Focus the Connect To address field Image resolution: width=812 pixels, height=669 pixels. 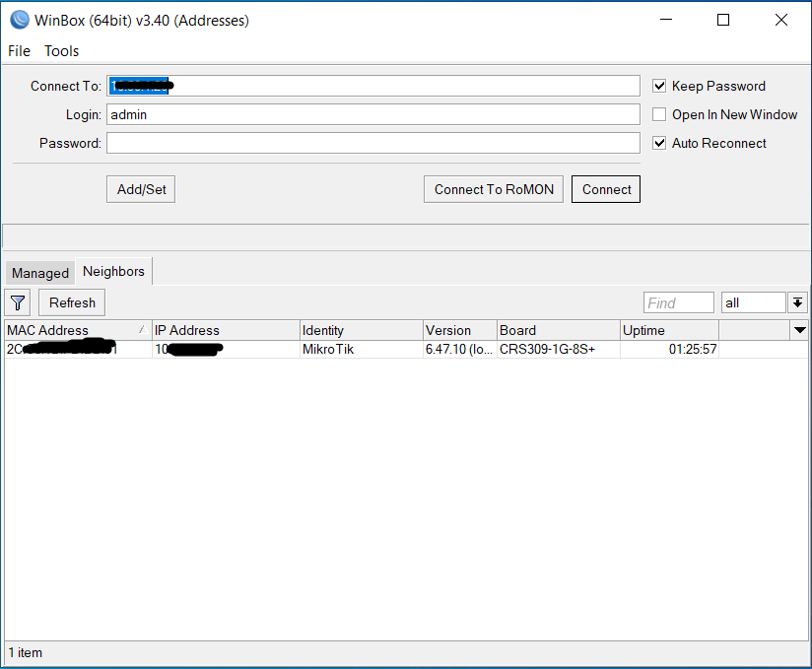click(373, 86)
